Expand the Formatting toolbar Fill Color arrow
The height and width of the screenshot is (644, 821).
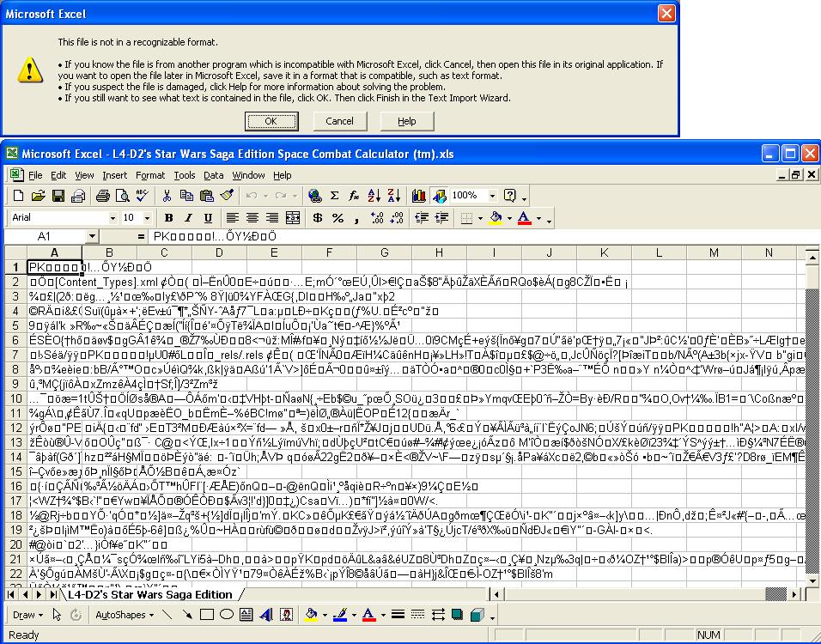pyautogui.click(x=509, y=218)
